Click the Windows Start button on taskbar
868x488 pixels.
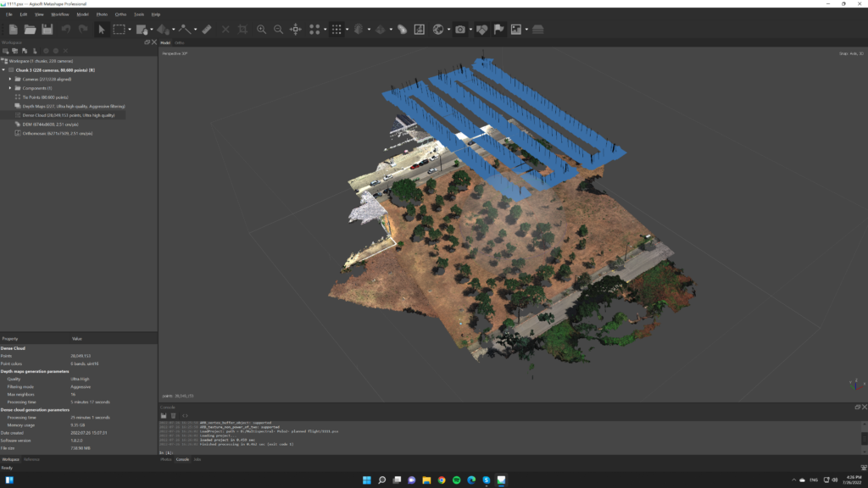pyautogui.click(x=366, y=480)
